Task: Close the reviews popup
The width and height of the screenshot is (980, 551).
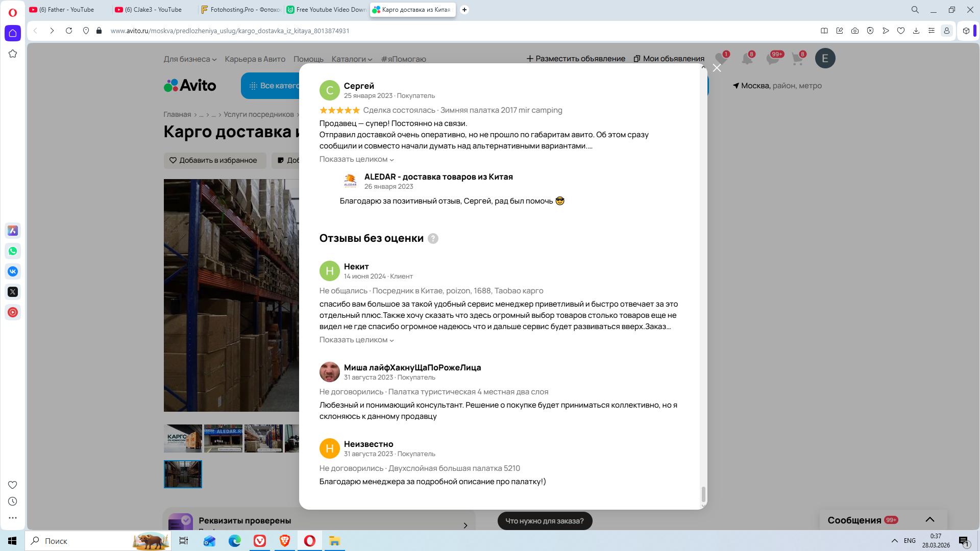Action: pos(717,68)
